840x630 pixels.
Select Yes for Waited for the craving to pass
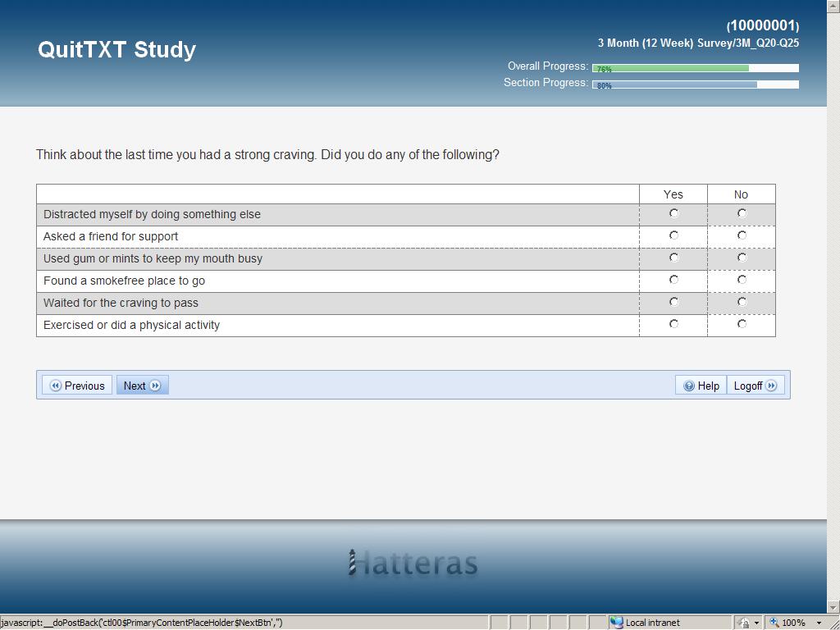tap(673, 302)
